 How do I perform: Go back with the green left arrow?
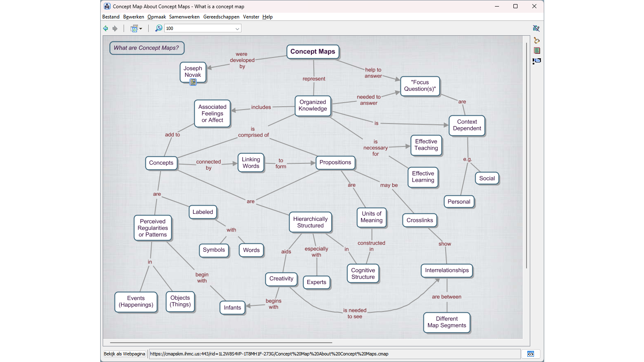tap(106, 28)
